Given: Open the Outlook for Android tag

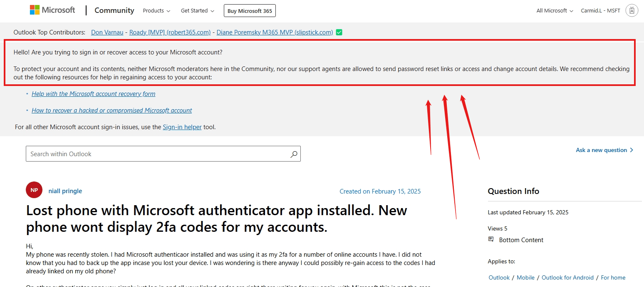Looking at the screenshot, I should point(567,277).
